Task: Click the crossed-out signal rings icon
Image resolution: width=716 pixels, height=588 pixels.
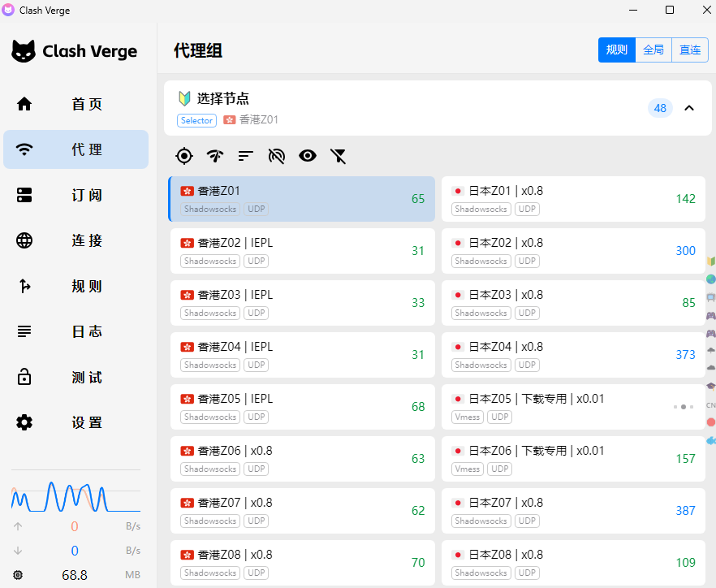Action: click(276, 155)
